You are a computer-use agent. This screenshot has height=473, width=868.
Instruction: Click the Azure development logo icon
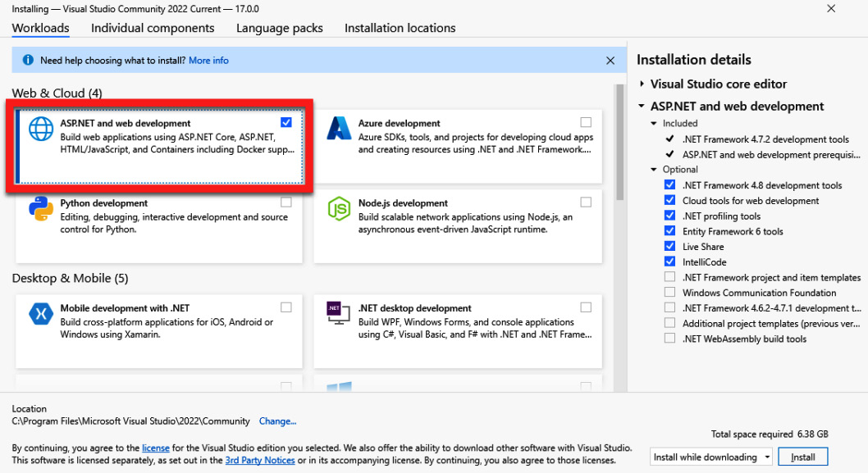pos(339,129)
